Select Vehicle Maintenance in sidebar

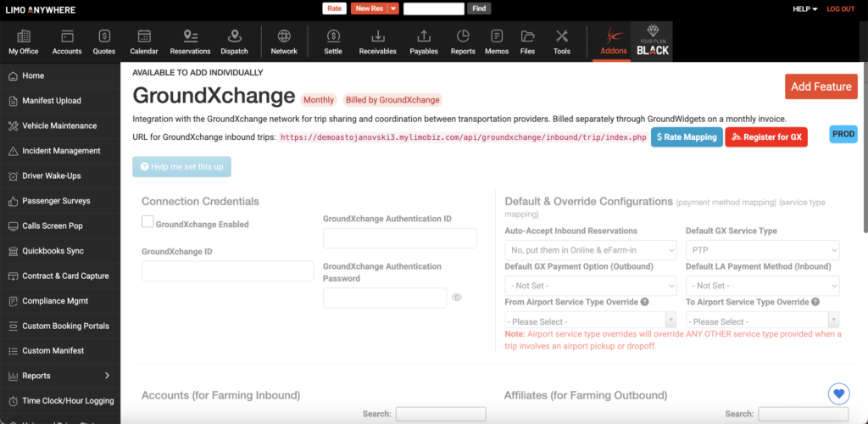click(x=59, y=126)
